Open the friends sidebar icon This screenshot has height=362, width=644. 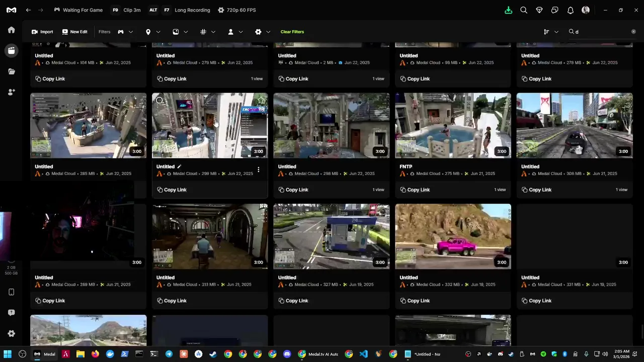pyautogui.click(x=11, y=92)
